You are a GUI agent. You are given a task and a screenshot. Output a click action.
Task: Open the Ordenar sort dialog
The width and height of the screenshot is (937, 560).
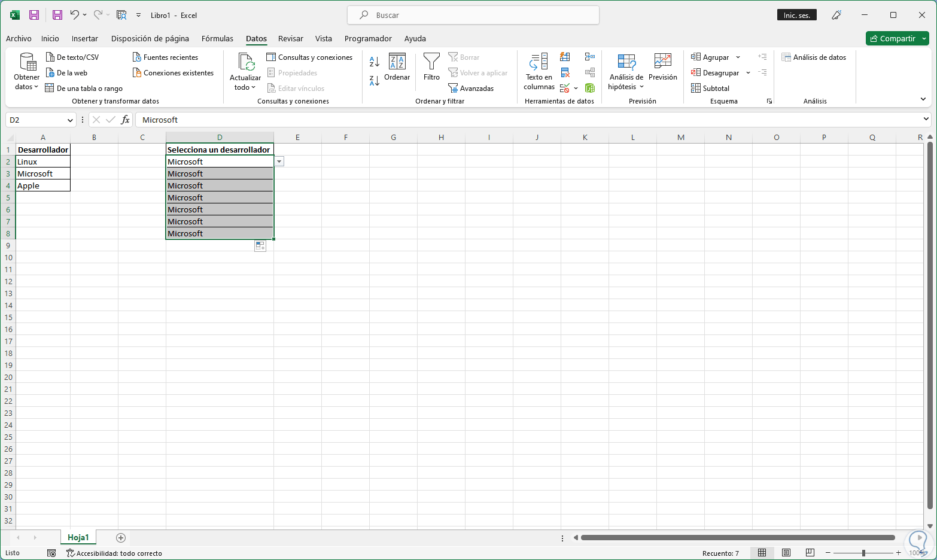397,67
